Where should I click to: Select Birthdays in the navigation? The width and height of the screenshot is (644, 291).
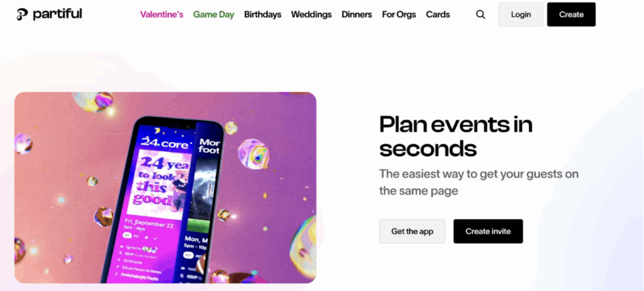pyautogui.click(x=262, y=15)
